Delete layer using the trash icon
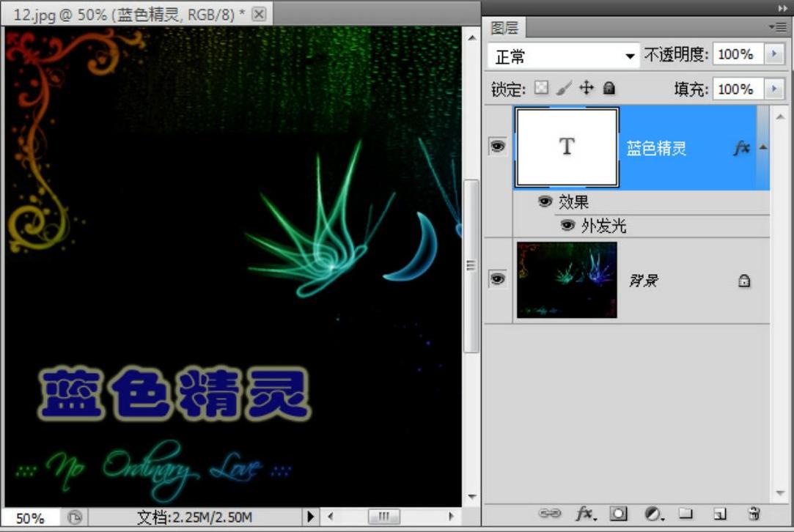 point(754,514)
